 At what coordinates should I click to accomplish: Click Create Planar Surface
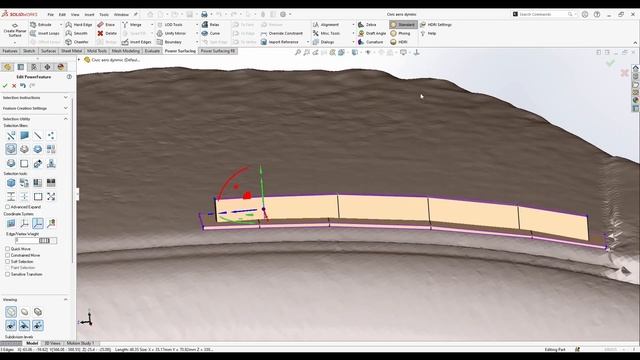[x=15, y=30]
